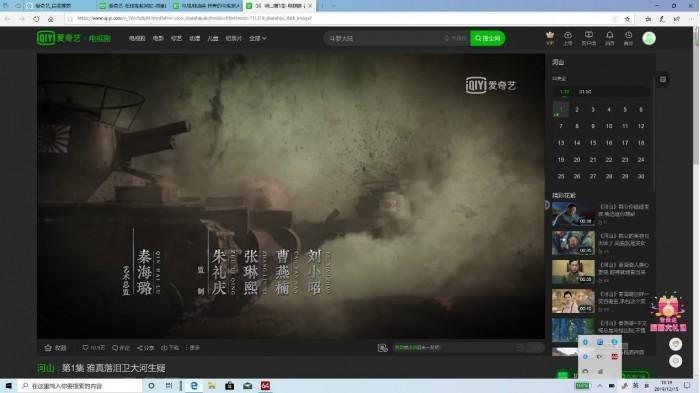Click the Windows taskbar search box
The width and height of the screenshot is (700, 393).
[x=79, y=386]
